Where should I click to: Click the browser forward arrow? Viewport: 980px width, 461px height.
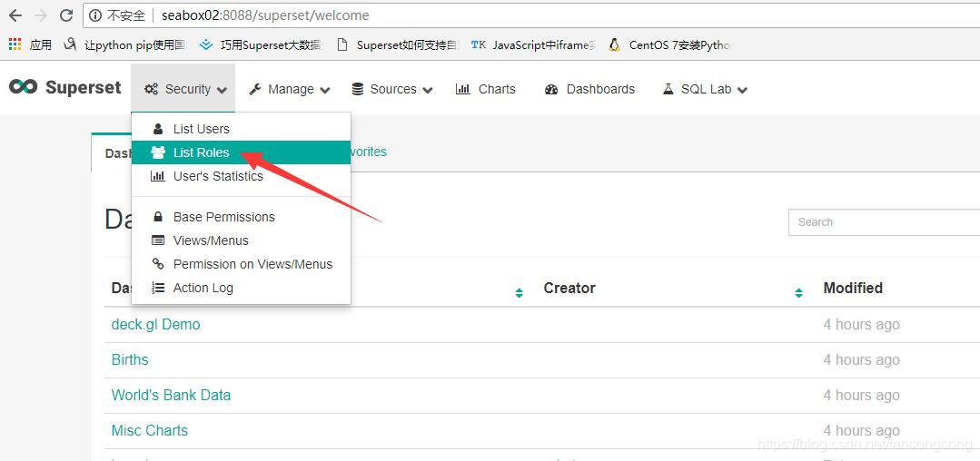(x=41, y=15)
